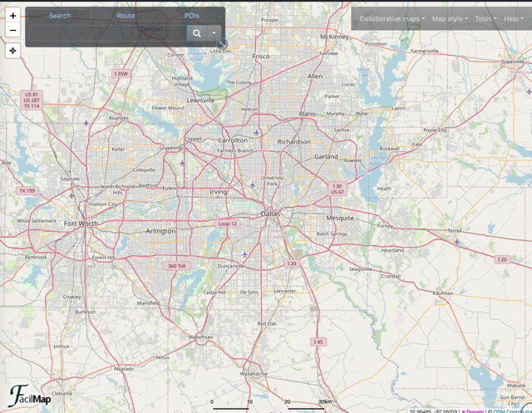Zoom out with the minus button
Screen dimensions: 532x413
point(13,31)
